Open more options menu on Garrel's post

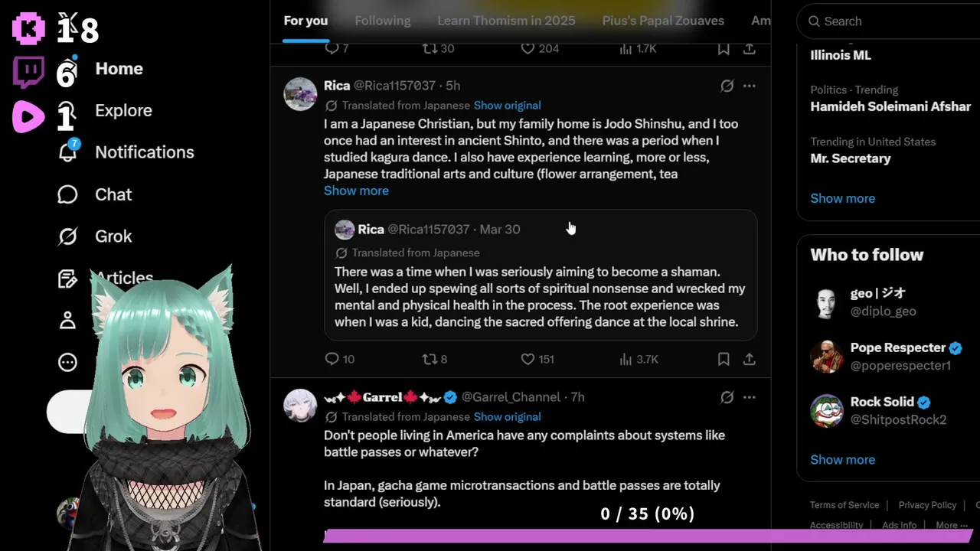tap(750, 397)
